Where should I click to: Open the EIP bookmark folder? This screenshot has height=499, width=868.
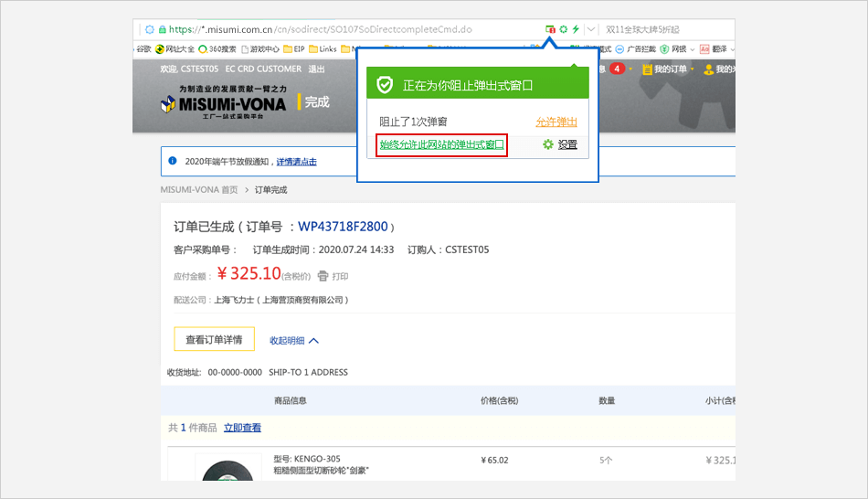click(x=293, y=49)
